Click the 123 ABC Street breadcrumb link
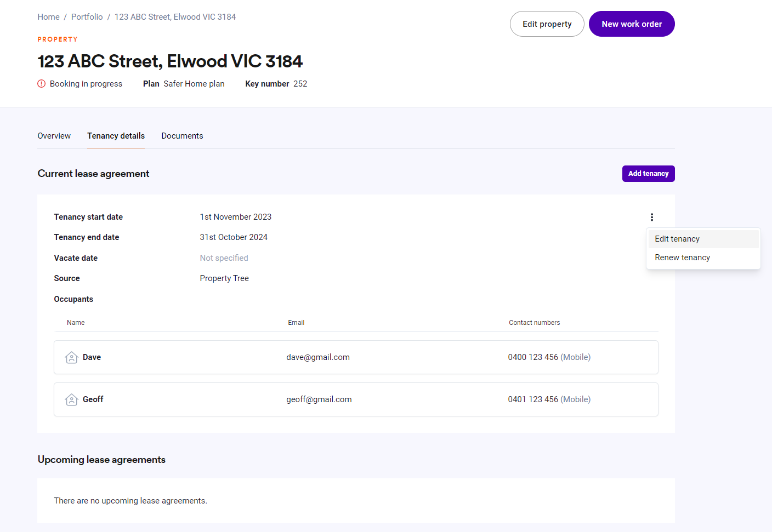This screenshot has width=772, height=532. pyautogui.click(x=175, y=17)
